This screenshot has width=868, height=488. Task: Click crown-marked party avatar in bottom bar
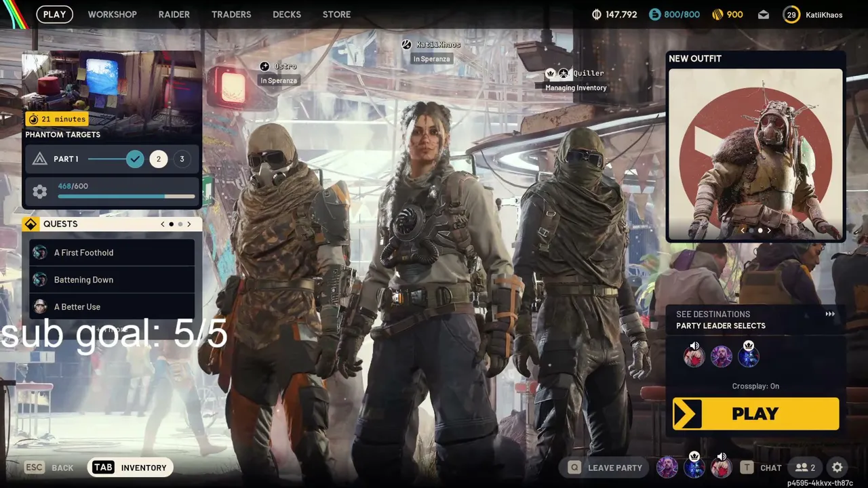click(694, 466)
